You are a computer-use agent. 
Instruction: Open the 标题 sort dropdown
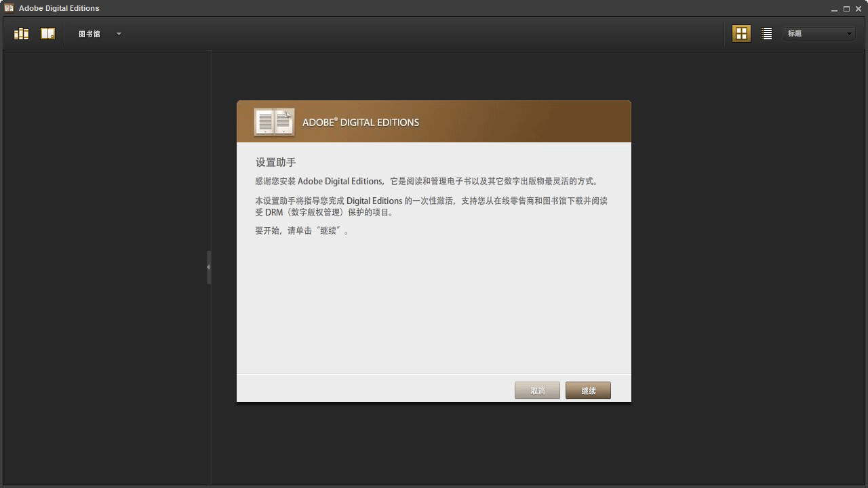tap(819, 33)
